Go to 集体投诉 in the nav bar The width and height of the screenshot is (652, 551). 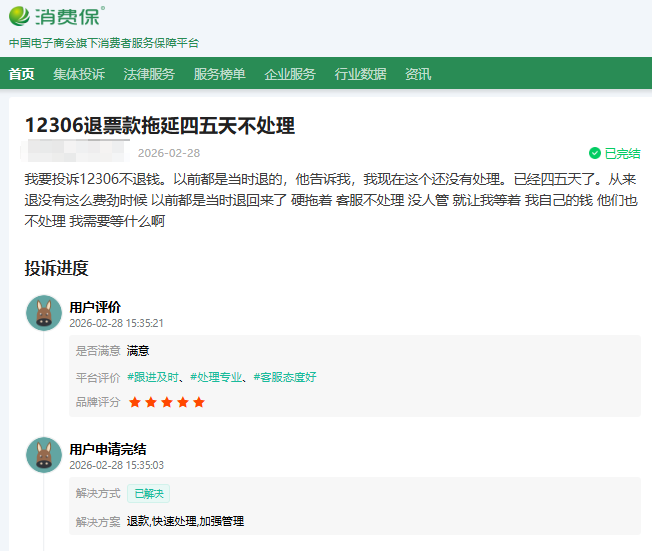tap(79, 74)
